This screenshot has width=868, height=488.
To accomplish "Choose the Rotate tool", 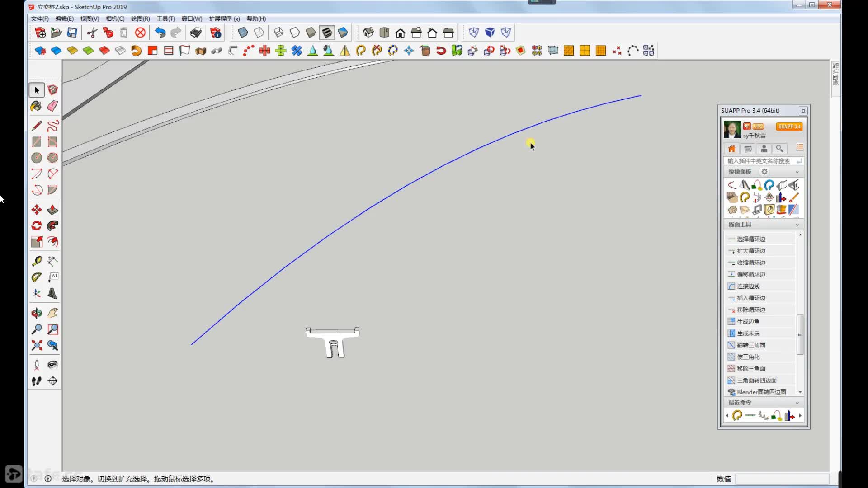I will [x=37, y=225].
